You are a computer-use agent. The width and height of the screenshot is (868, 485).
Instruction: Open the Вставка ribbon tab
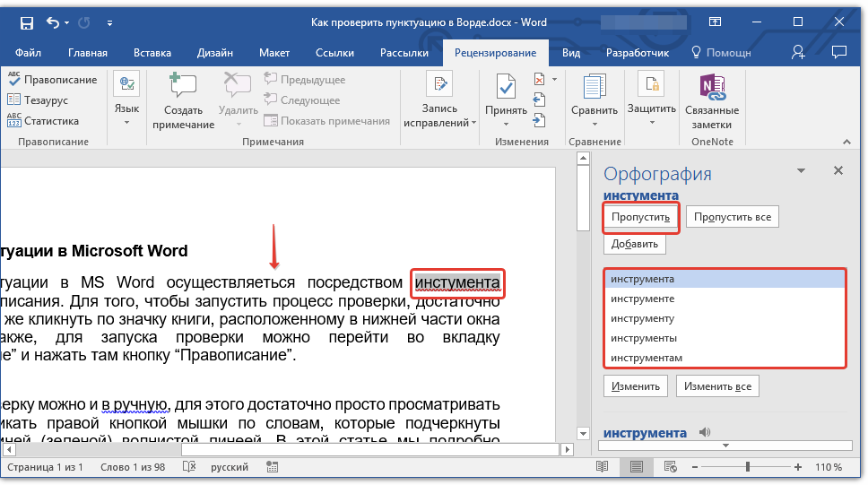click(152, 53)
